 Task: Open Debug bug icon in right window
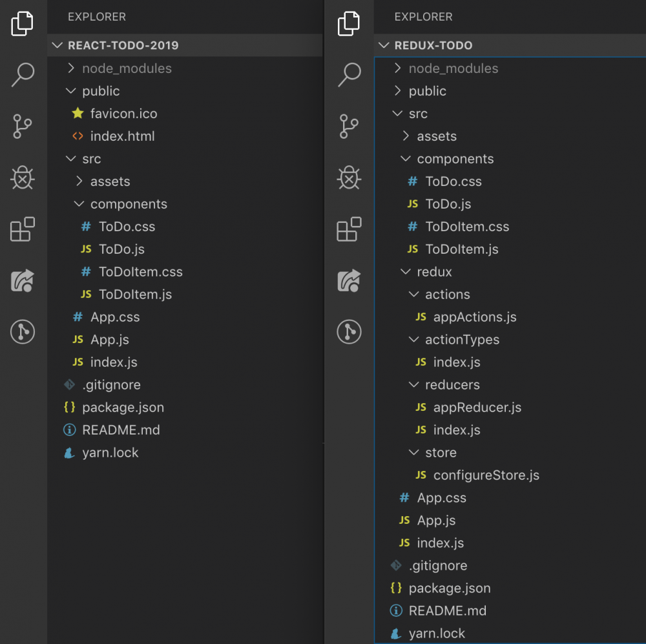(349, 178)
